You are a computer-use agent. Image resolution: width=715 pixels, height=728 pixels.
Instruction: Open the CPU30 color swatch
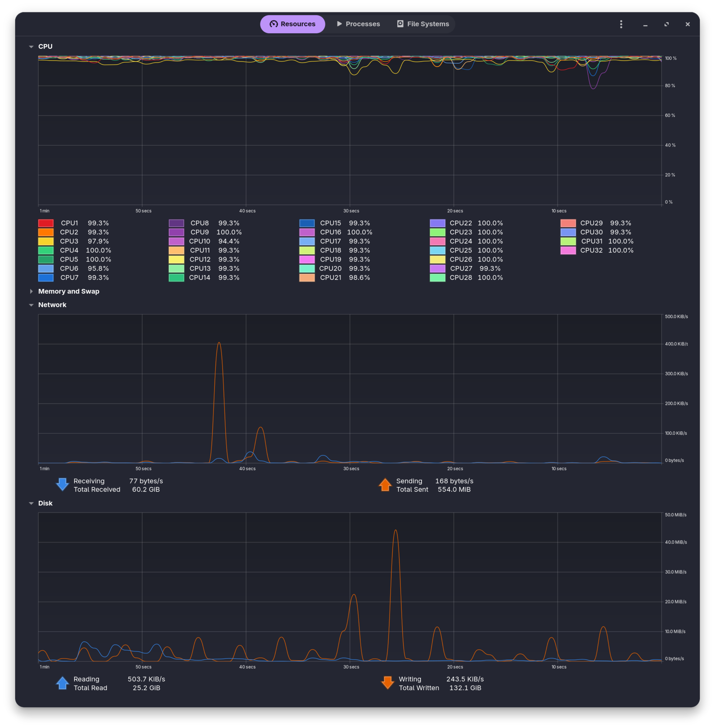(568, 232)
